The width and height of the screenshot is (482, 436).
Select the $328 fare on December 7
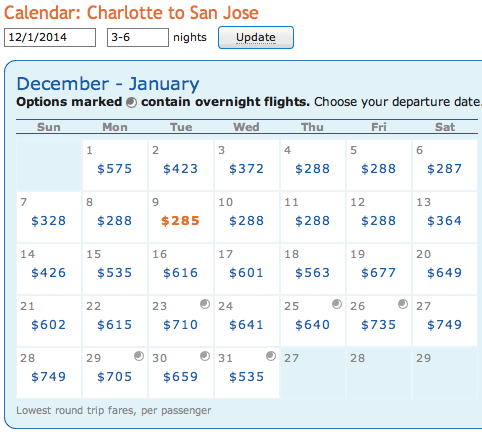[x=48, y=221]
